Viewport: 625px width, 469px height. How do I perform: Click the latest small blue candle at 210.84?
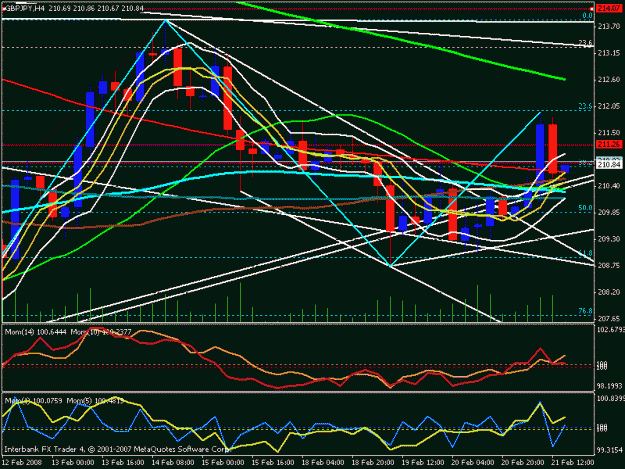point(565,168)
